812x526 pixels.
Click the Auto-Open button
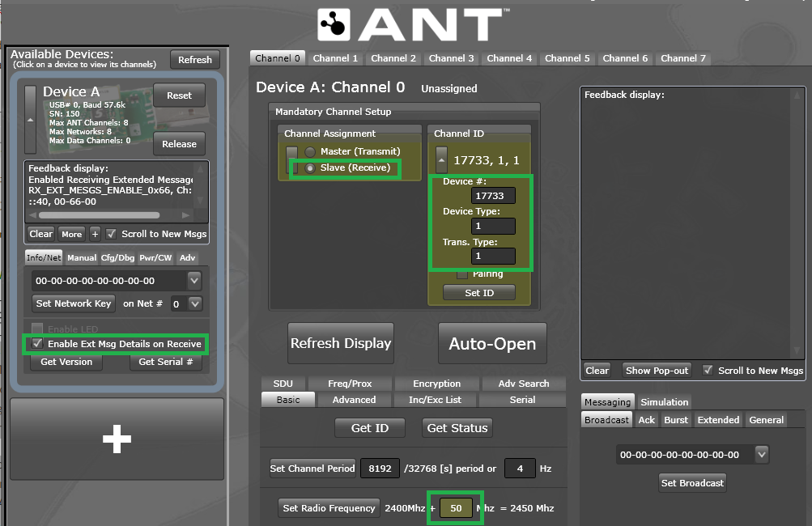(x=492, y=343)
